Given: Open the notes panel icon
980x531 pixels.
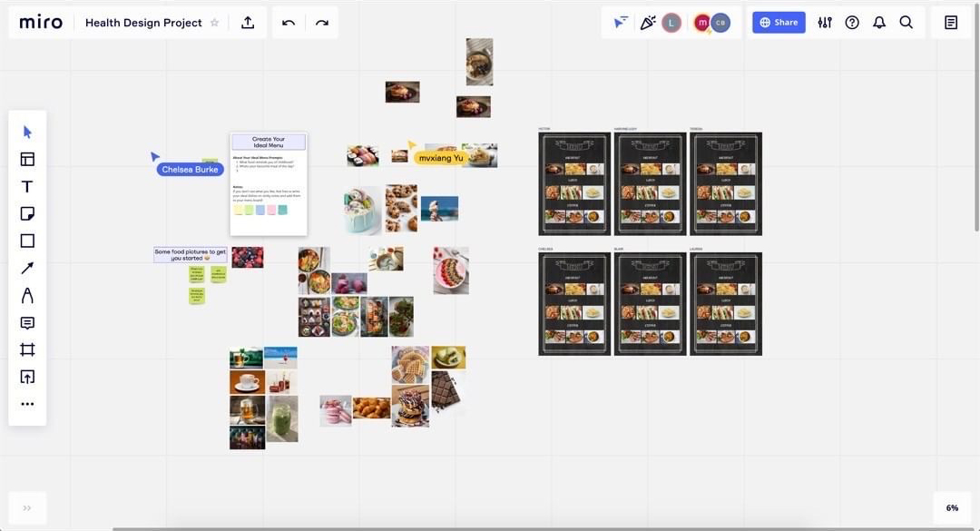Looking at the screenshot, I should coord(951,23).
